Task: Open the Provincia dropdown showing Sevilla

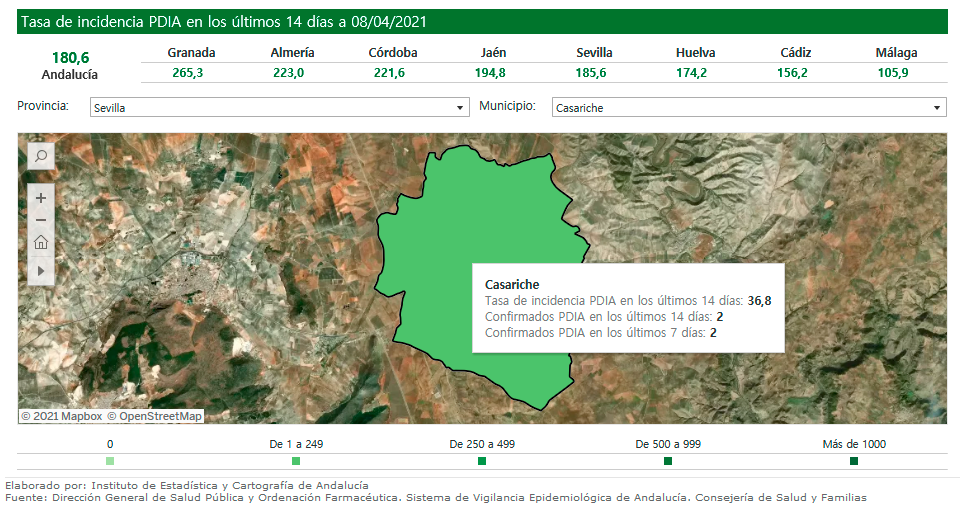Action: click(279, 107)
